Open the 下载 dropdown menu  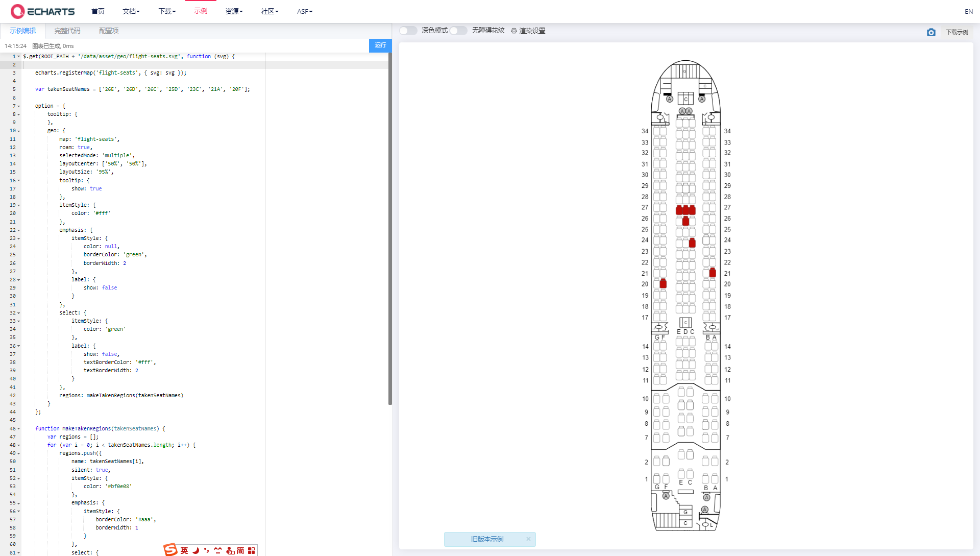coord(167,11)
